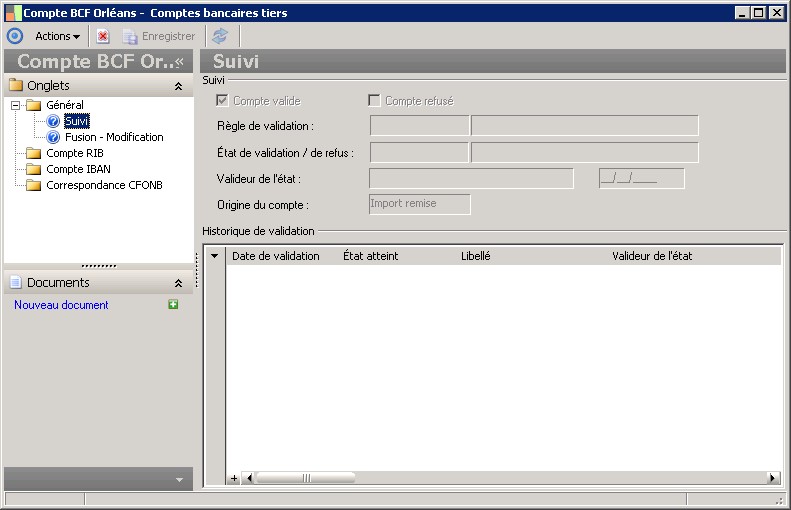Collapse left panel with double chevron
Viewport: 791px width, 510px height.
[179, 62]
